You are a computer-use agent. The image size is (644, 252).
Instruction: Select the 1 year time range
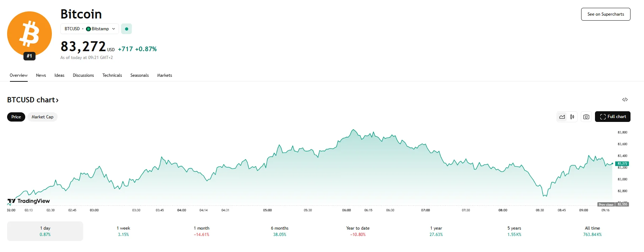click(x=436, y=231)
